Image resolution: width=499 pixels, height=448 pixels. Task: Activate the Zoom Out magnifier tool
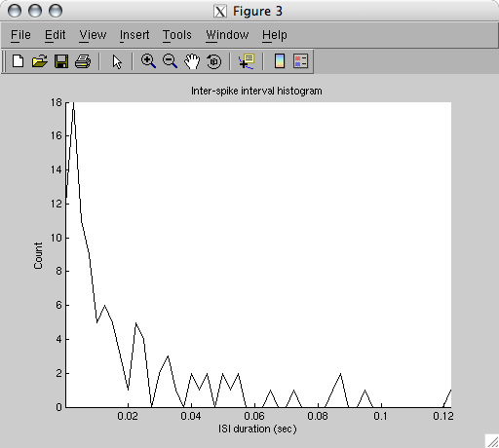pyautogui.click(x=170, y=61)
